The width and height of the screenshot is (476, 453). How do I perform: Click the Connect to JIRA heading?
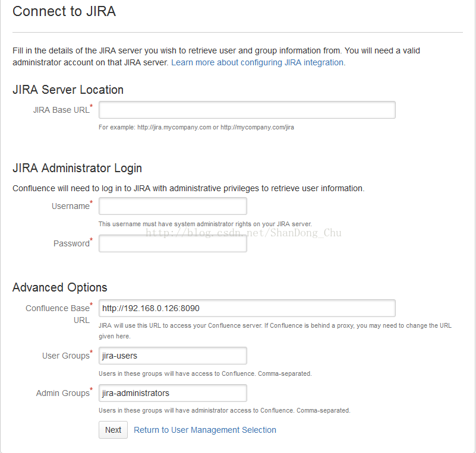click(64, 11)
